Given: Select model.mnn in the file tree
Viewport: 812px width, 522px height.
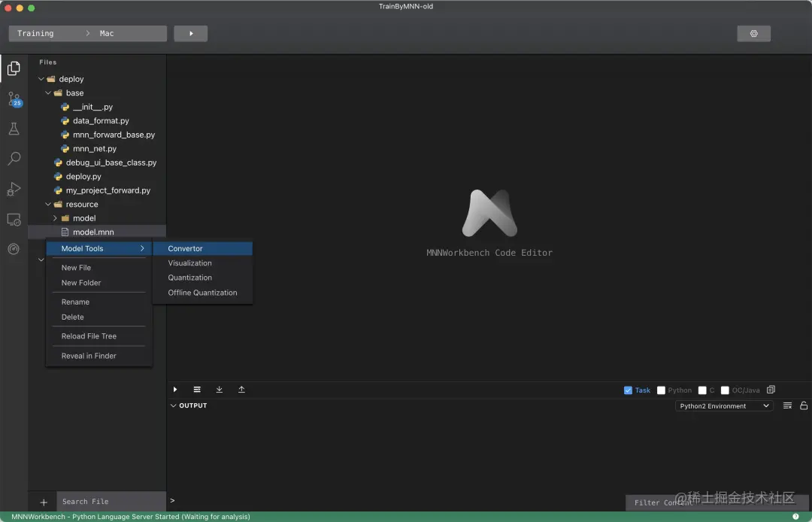Looking at the screenshot, I should [x=97, y=232].
